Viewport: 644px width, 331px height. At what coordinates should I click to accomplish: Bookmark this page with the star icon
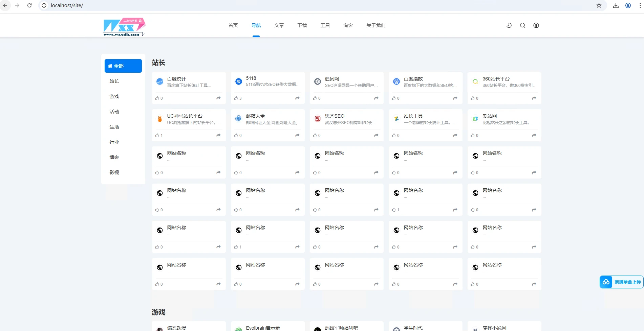point(599,5)
